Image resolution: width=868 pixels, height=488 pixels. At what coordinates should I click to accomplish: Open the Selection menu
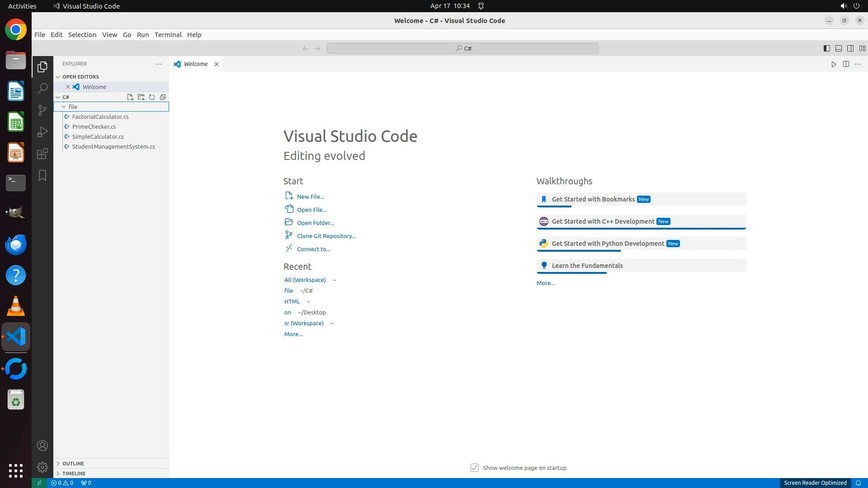click(x=82, y=35)
